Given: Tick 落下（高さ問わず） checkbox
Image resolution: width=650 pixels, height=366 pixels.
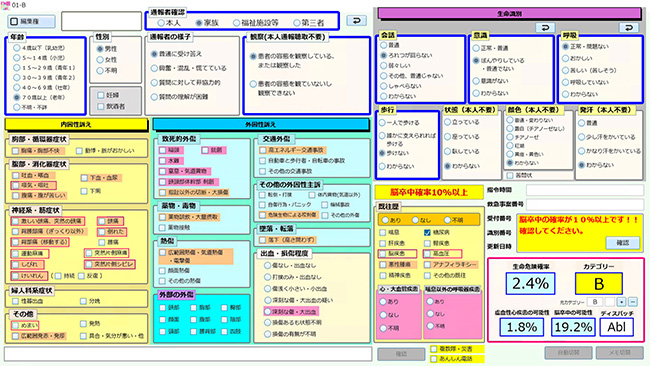Looking at the screenshot, I should point(262,240).
